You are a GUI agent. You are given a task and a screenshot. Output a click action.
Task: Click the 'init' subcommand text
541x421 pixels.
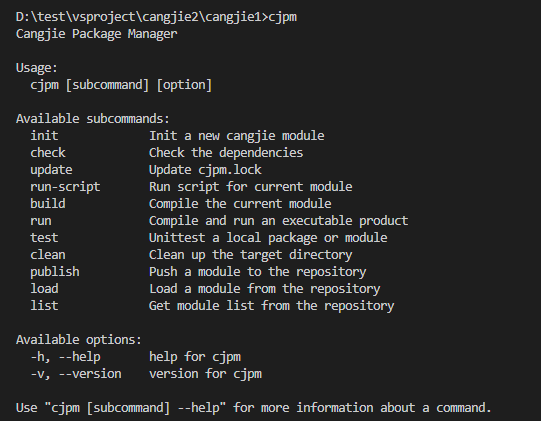pos(44,136)
